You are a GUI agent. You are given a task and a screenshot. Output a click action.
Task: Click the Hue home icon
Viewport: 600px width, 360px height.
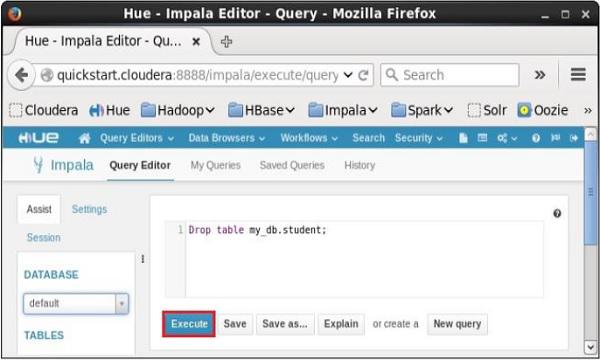point(84,138)
